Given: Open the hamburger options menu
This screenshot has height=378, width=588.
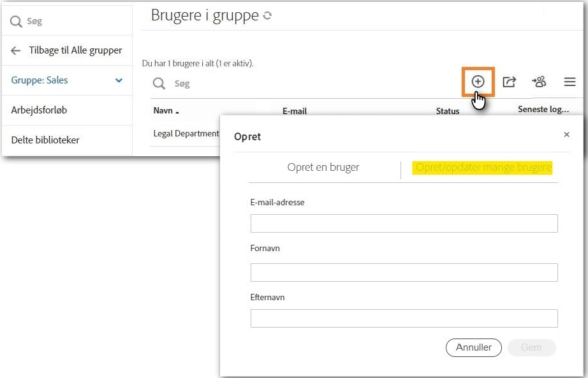Looking at the screenshot, I should (x=570, y=82).
